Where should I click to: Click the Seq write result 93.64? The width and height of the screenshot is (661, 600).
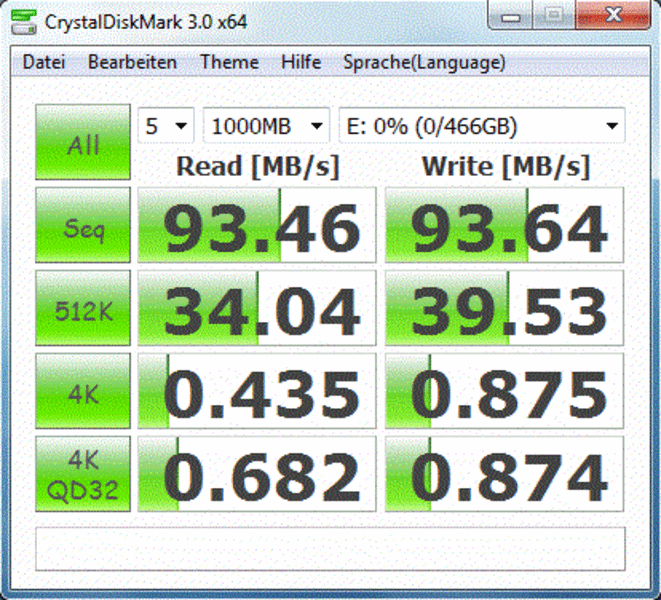click(x=504, y=225)
